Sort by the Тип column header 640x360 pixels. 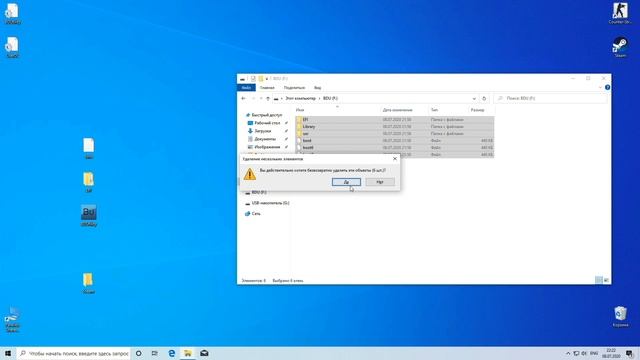pyautogui.click(x=448, y=110)
